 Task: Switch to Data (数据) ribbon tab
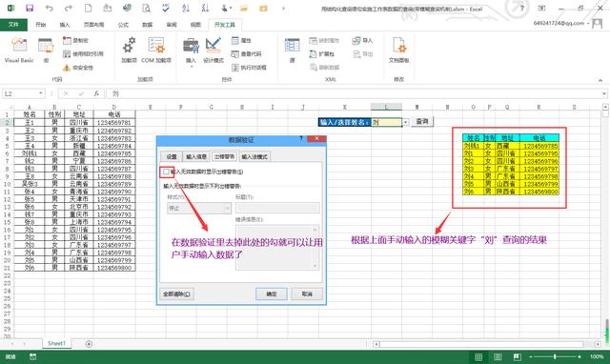pyautogui.click(x=147, y=25)
